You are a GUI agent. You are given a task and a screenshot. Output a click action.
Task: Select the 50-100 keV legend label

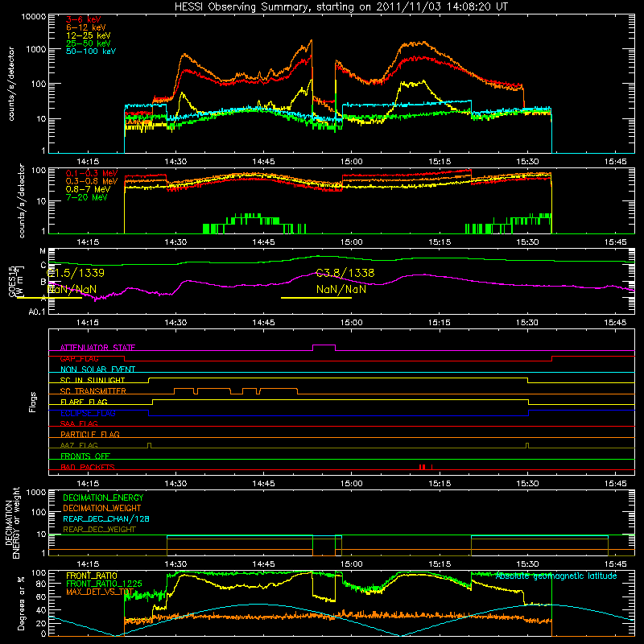click(x=91, y=51)
